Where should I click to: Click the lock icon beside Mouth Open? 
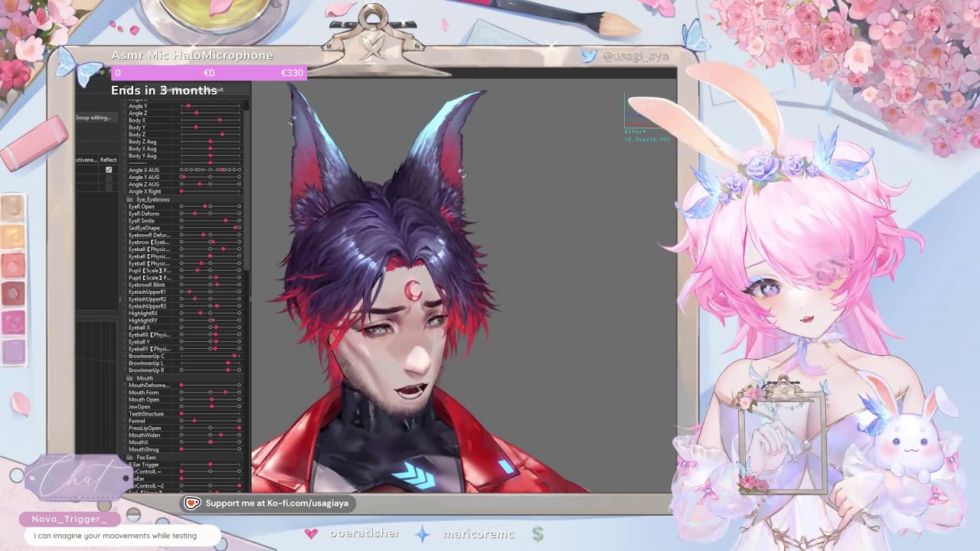(x=125, y=399)
